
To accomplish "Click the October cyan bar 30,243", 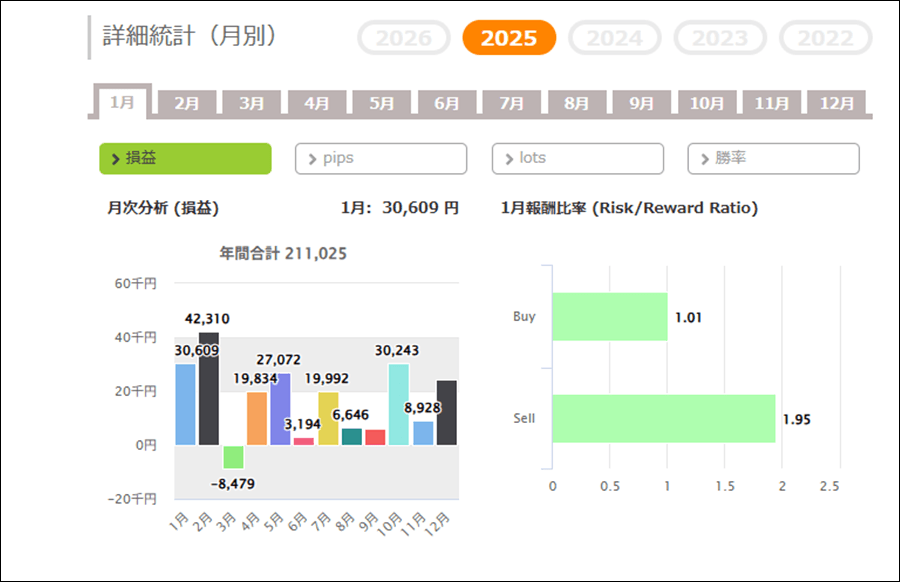I will (399, 405).
